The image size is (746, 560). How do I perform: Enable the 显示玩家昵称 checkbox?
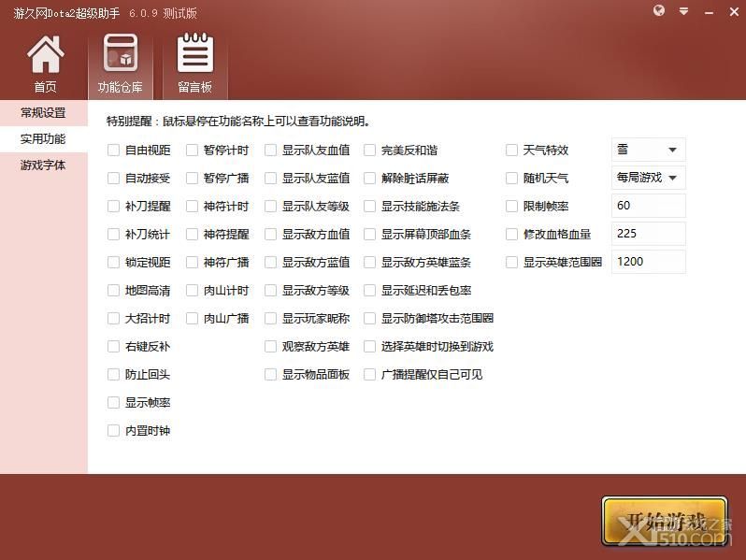[270, 319]
